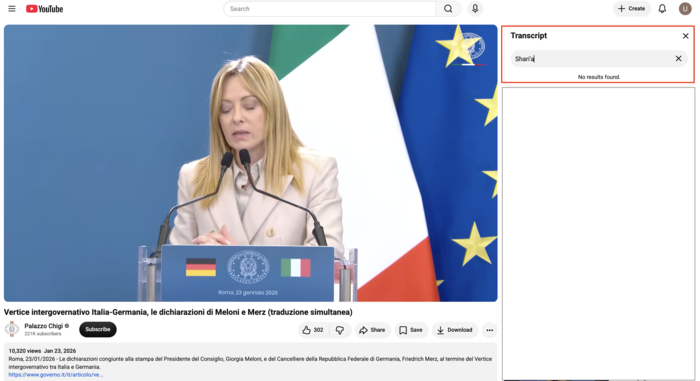The height and width of the screenshot is (381, 700).
Task: Save video to a playlist
Action: point(411,330)
